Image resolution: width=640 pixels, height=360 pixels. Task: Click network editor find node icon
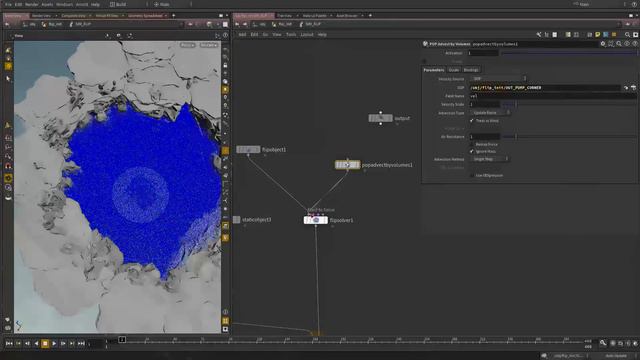click(627, 35)
